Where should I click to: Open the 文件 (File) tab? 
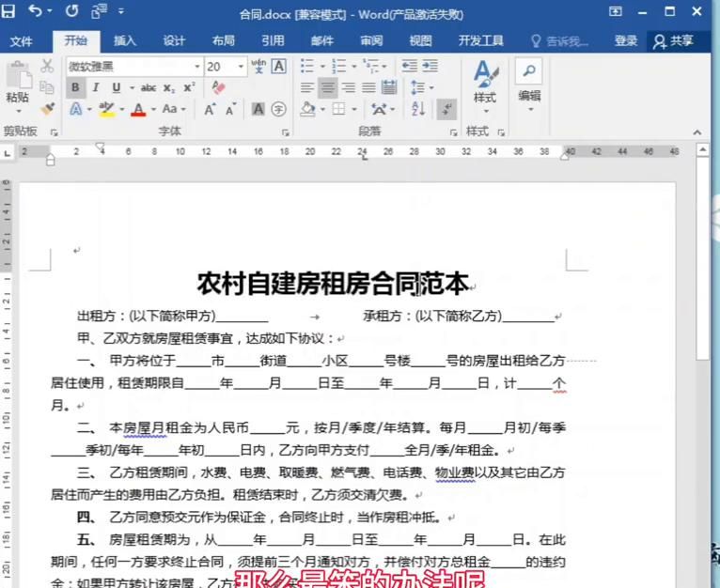pyautogui.click(x=21, y=41)
